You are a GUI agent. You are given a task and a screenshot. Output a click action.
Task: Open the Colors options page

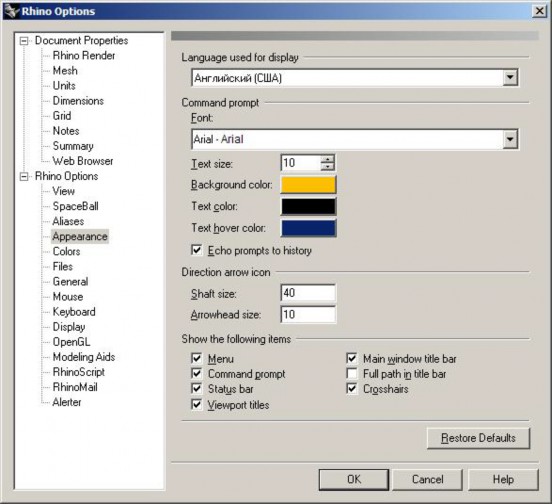click(x=66, y=252)
